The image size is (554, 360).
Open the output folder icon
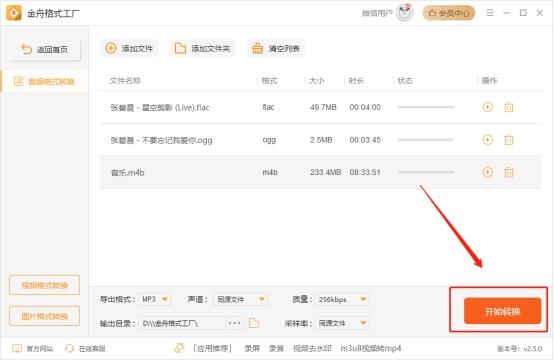[254, 323]
